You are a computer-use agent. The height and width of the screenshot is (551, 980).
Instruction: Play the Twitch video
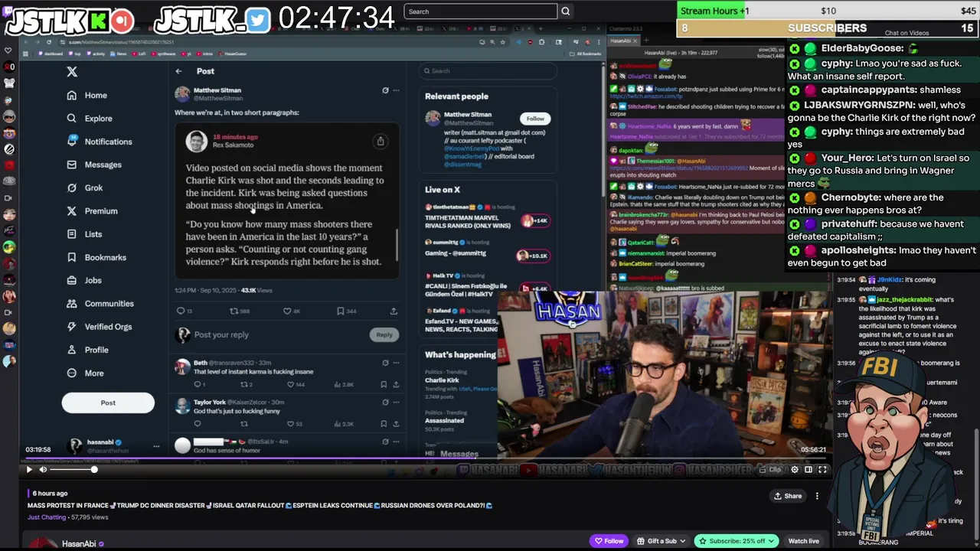pyautogui.click(x=29, y=469)
